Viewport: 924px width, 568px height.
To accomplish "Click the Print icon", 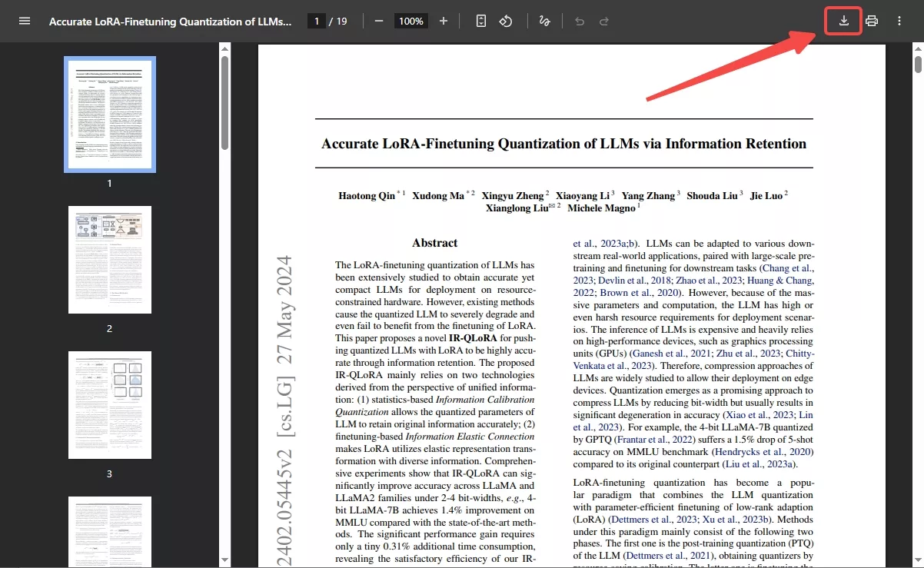I will [x=872, y=21].
